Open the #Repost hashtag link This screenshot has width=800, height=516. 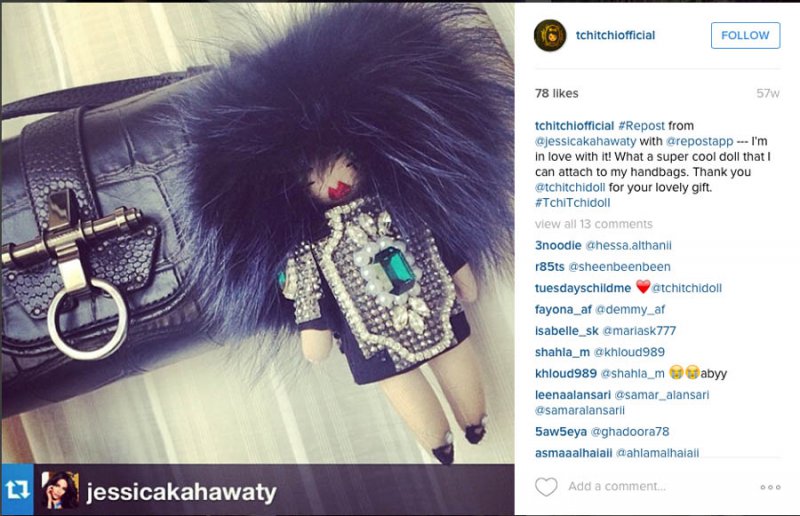coord(641,126)
